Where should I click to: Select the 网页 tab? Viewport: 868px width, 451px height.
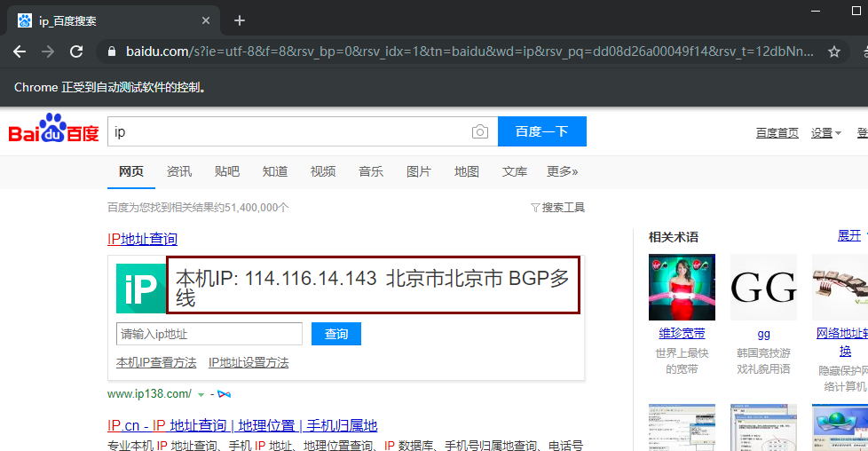[x=131, y=171]
